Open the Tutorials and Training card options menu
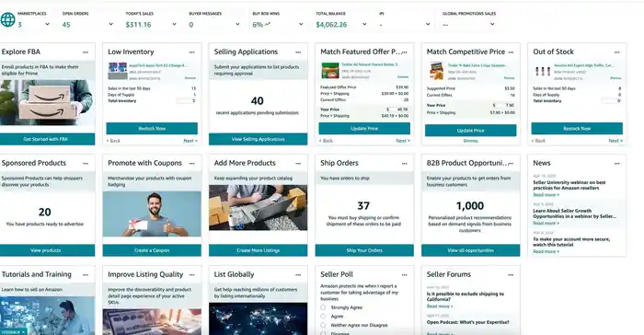 coord(86,275)
